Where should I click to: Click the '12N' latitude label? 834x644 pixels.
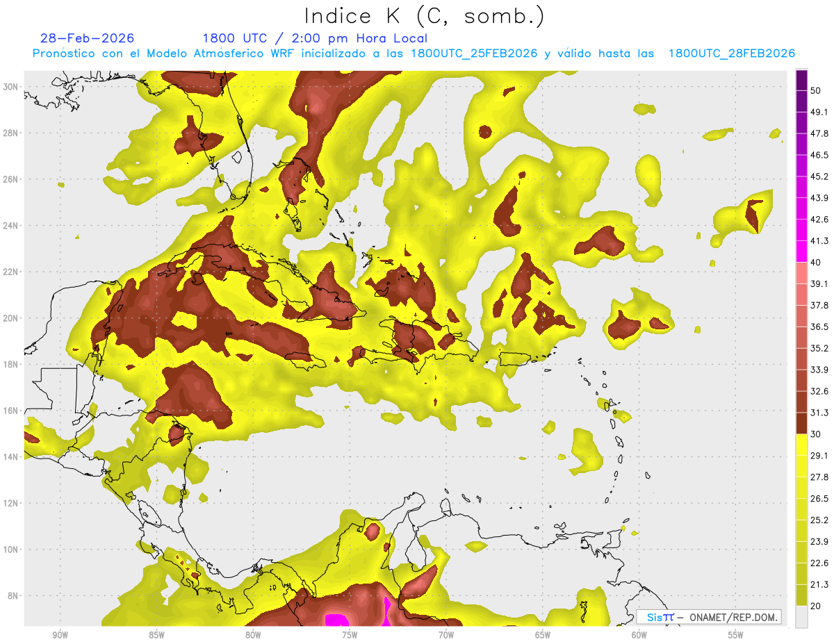tap(11, 503)
